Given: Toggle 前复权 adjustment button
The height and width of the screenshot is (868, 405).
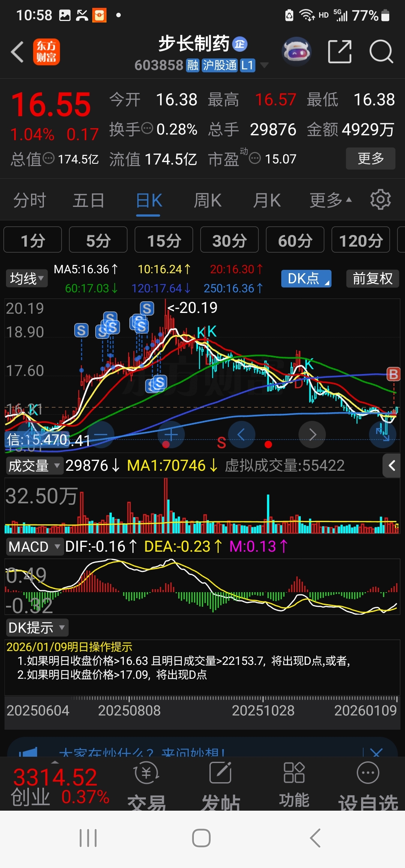Looking at the screenshot, I should (x=372, y=278).
